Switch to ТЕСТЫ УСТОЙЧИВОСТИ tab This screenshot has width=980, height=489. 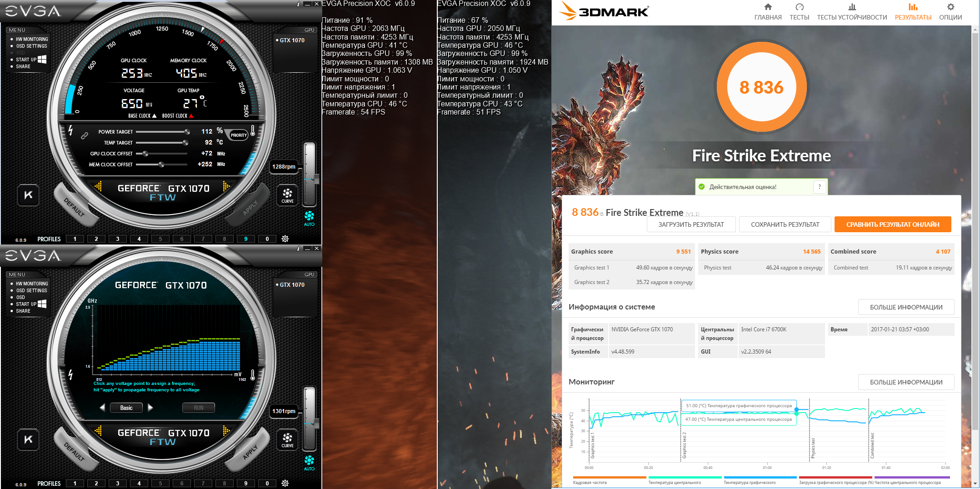point(852,12)
